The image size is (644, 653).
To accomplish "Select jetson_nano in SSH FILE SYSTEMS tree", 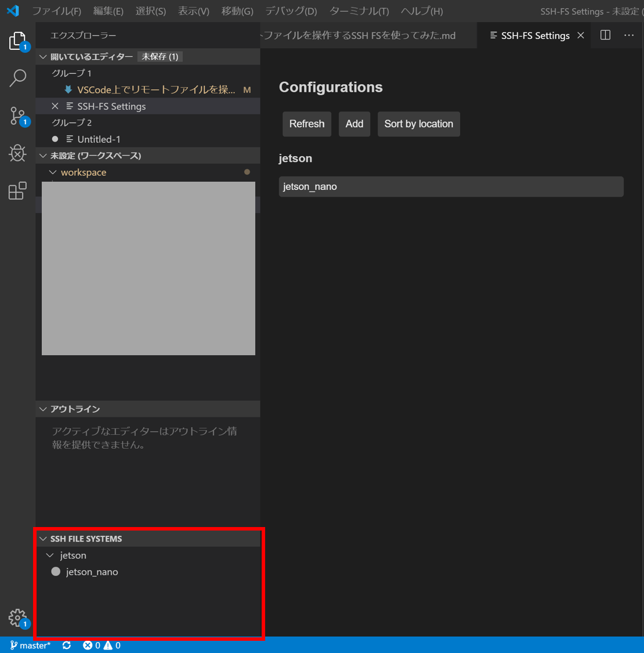I will (x=148, y=572).
